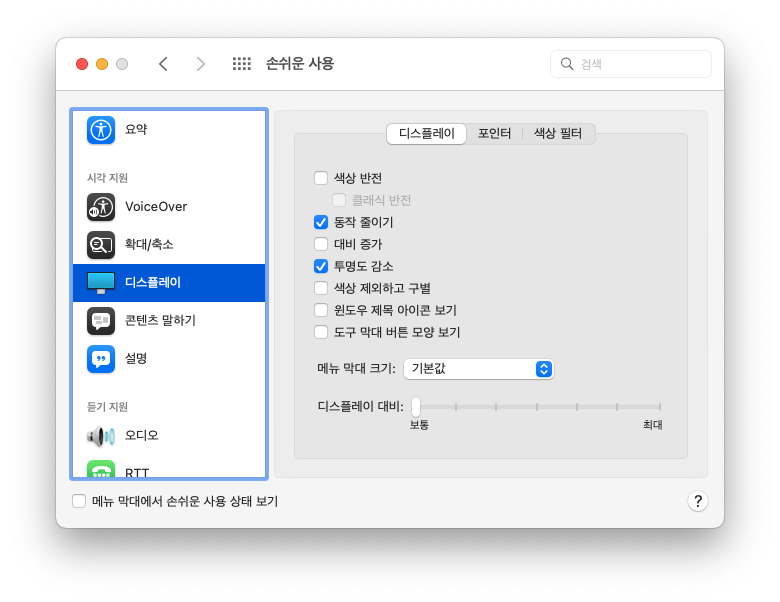This screenshot has height=602, width=780.
Task: Select 콘텐츠 말하기 label in sidebar
Action: tap(160, 320)
